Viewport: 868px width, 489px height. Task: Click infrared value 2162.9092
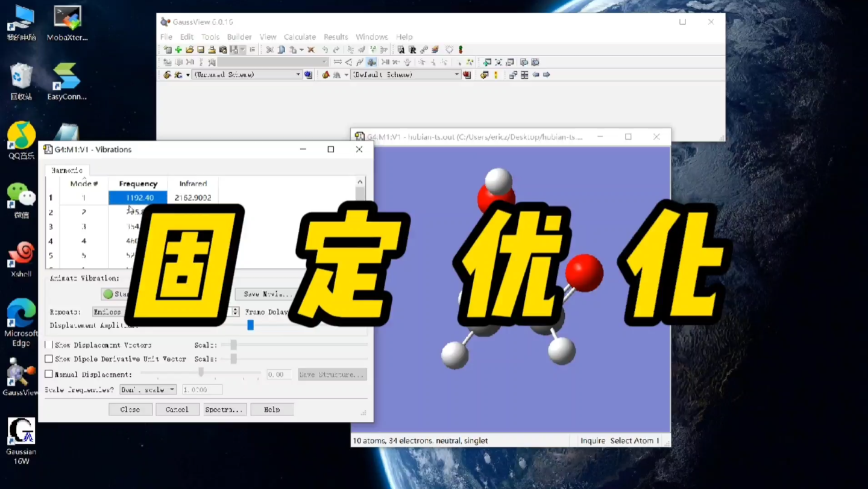[x=193, y=198]
